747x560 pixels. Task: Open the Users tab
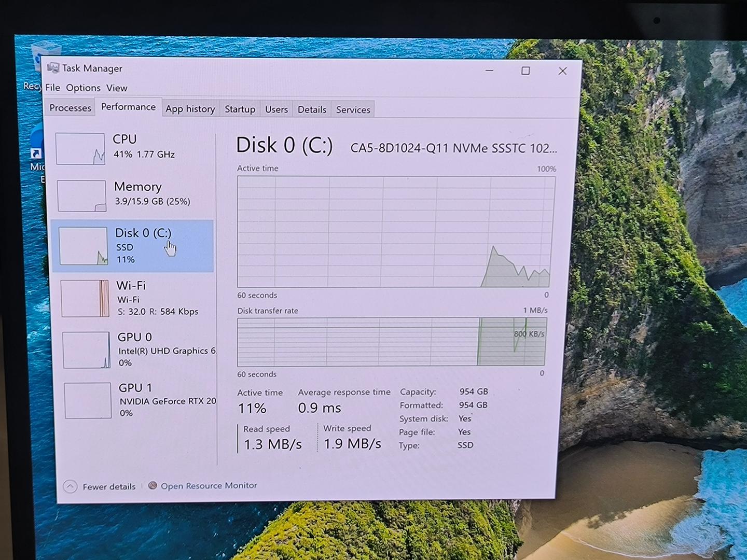pos(276,109)
